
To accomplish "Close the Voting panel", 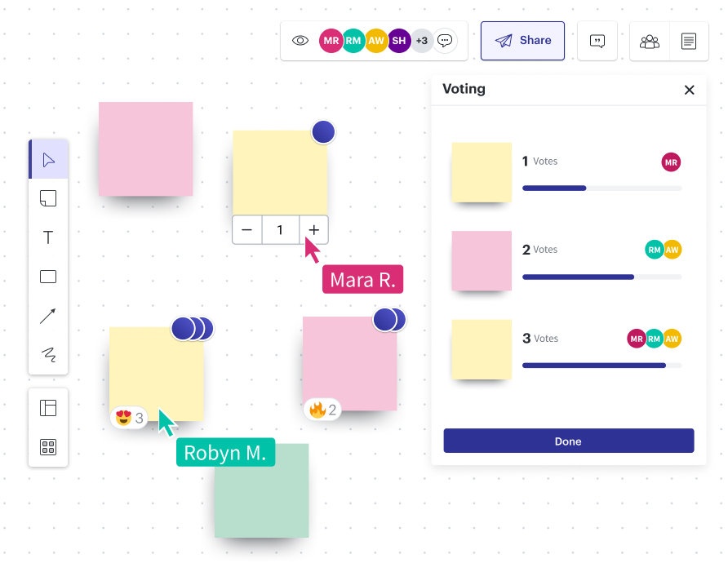I will [689, 90].
